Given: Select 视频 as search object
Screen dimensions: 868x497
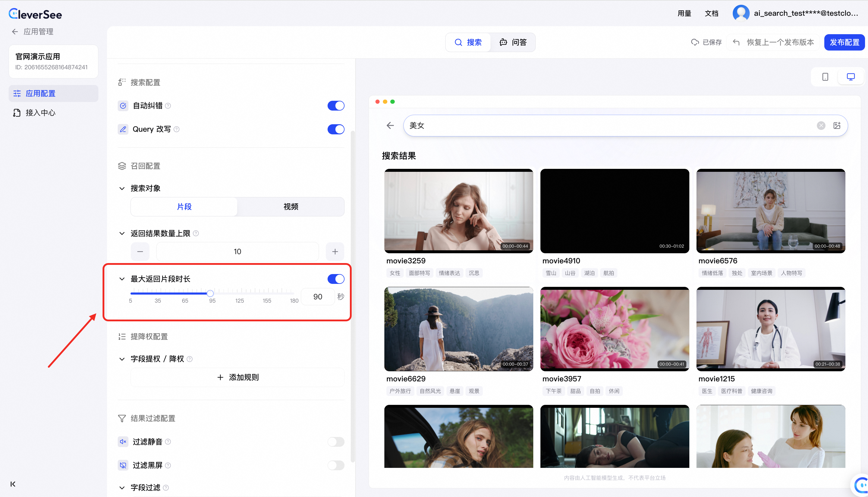Looking at the screenshot, I should click(291, 207).
